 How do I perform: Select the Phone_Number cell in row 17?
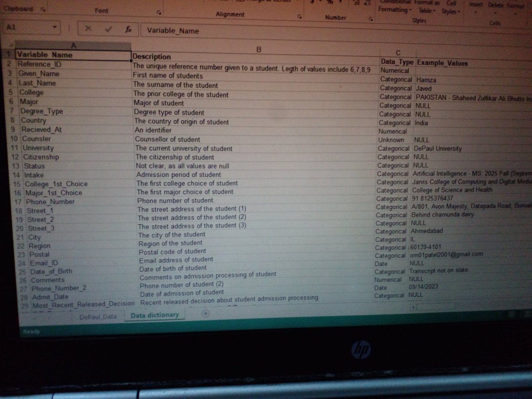[81, 201]
